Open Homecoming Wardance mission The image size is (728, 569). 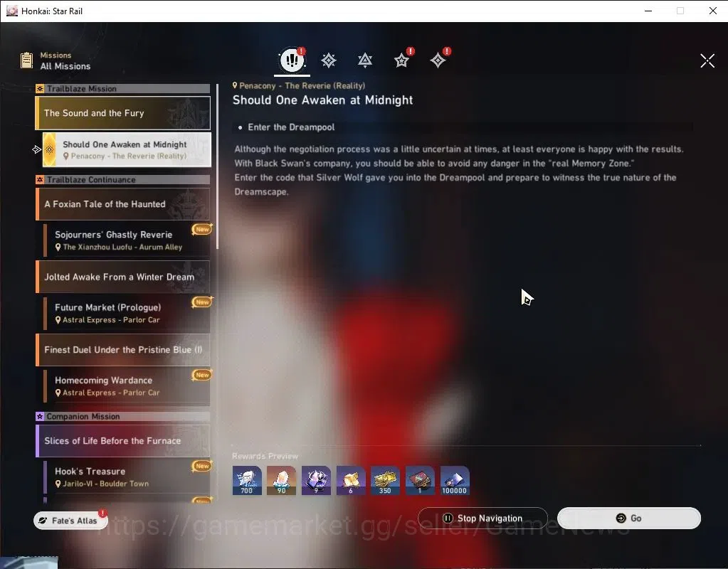(x=127, y=386)
